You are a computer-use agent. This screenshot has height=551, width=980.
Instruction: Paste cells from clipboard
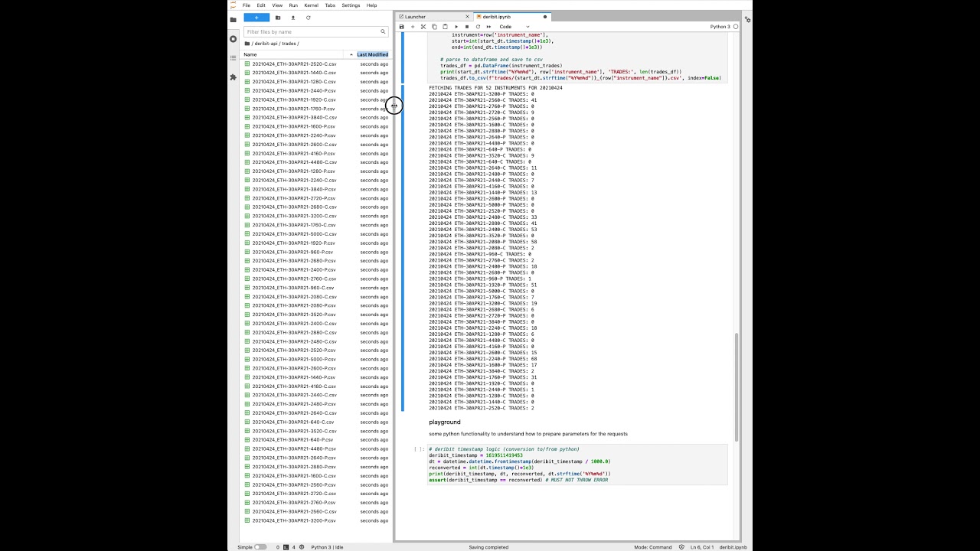445,27
